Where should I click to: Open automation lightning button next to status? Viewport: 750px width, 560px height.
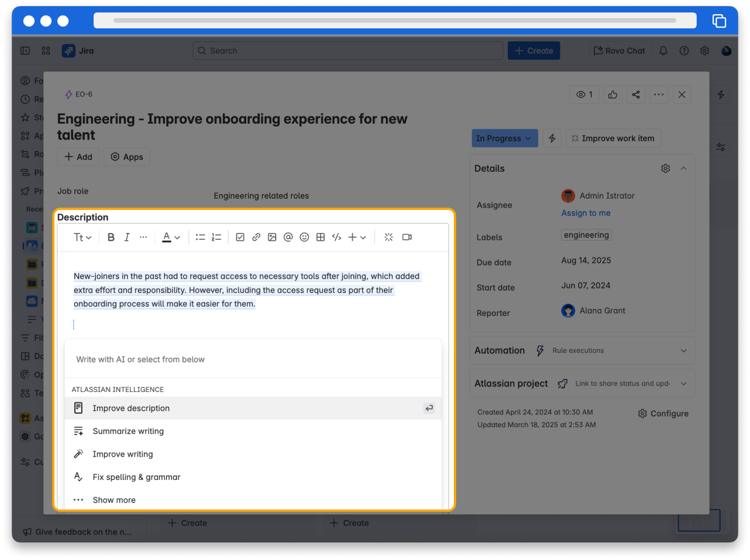coord(552,138)
